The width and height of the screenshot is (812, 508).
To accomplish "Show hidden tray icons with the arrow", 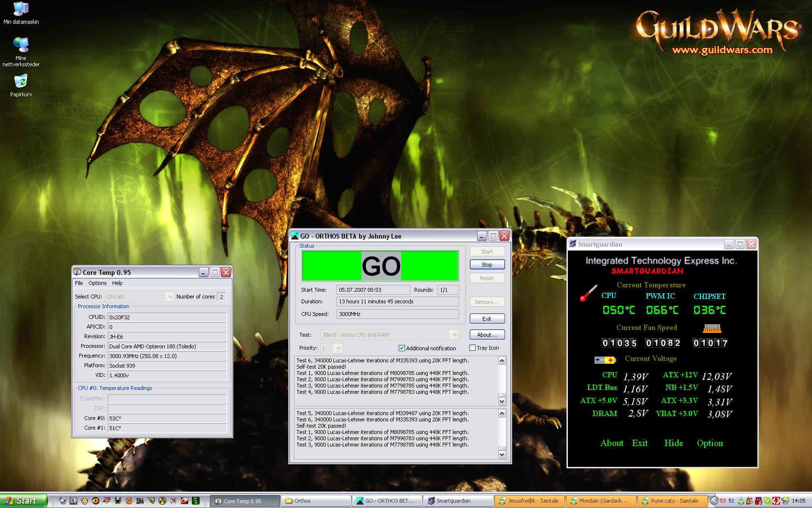I will (x=714, y=501).
